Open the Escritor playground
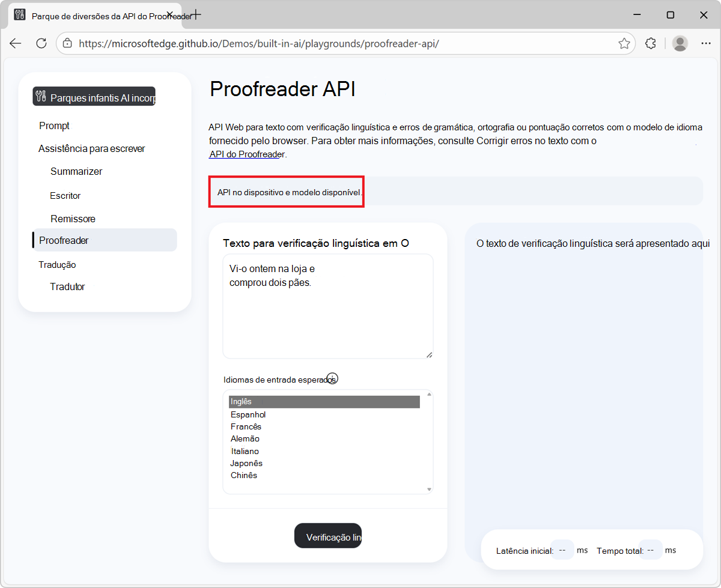The height and width of the screenshot is (588, 721). click(x=65, y=196)
